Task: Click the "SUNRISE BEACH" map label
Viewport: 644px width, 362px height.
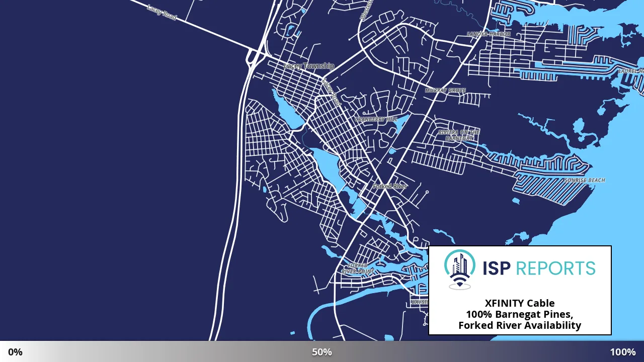Action: click(x=584, y=180)
